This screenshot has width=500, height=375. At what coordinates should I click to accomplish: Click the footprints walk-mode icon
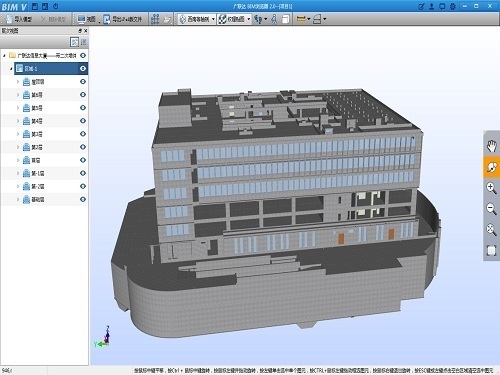(x=258, y=19)
